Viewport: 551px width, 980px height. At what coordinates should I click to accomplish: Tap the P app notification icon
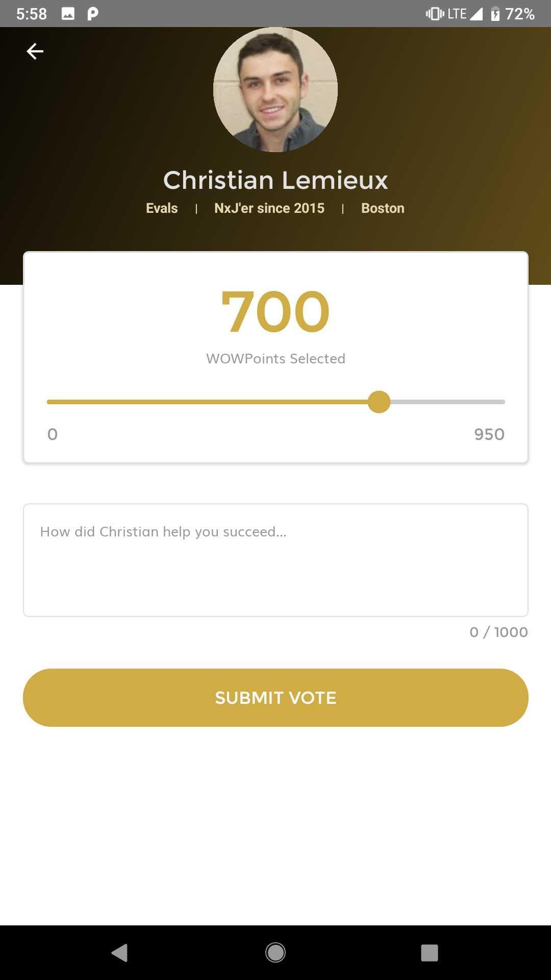point(92,14)
